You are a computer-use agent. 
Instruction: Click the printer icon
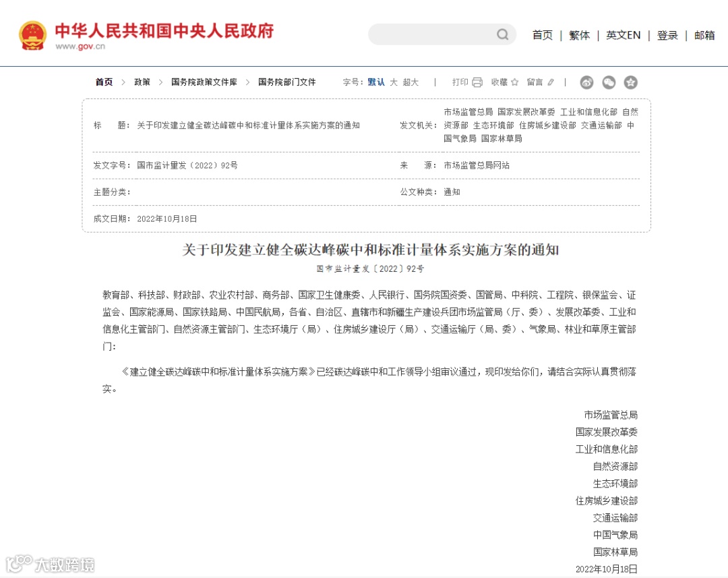(x=477, y=82)
